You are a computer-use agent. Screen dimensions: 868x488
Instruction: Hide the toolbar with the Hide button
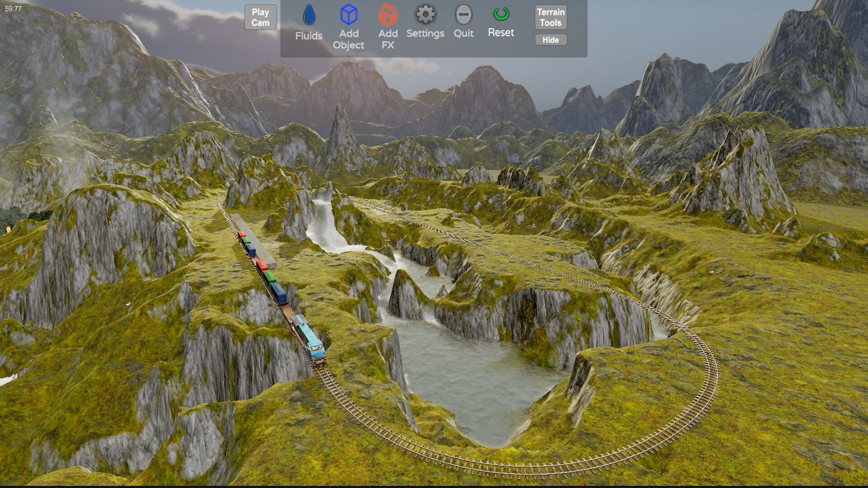pyautogui.click(x=550, y=40)
